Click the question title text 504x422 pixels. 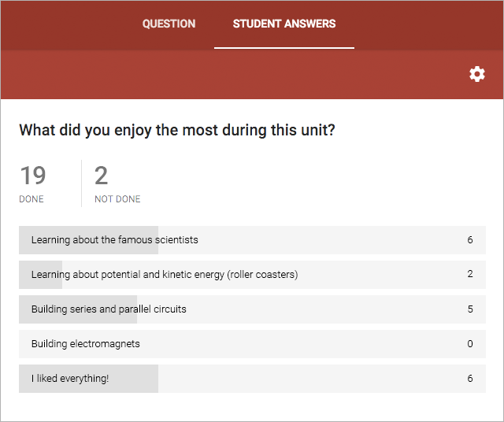point(177,130)
